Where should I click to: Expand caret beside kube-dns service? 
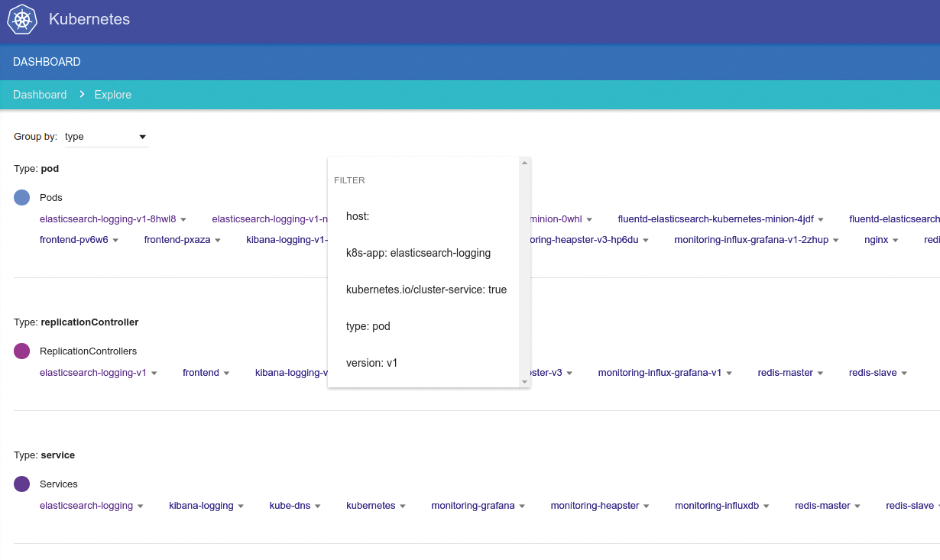click(317, 507)
